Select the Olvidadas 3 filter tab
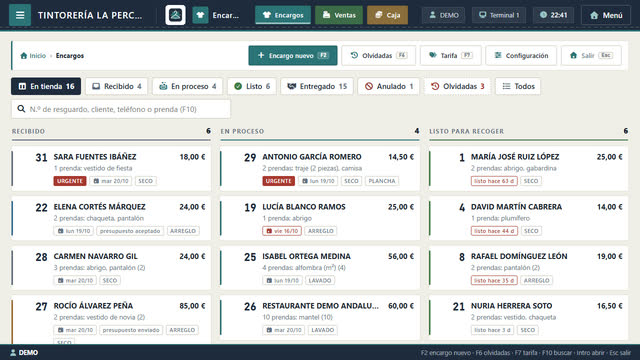Image resolution: width=640 pixels, height=360 pixels. (x=458, y=86)
